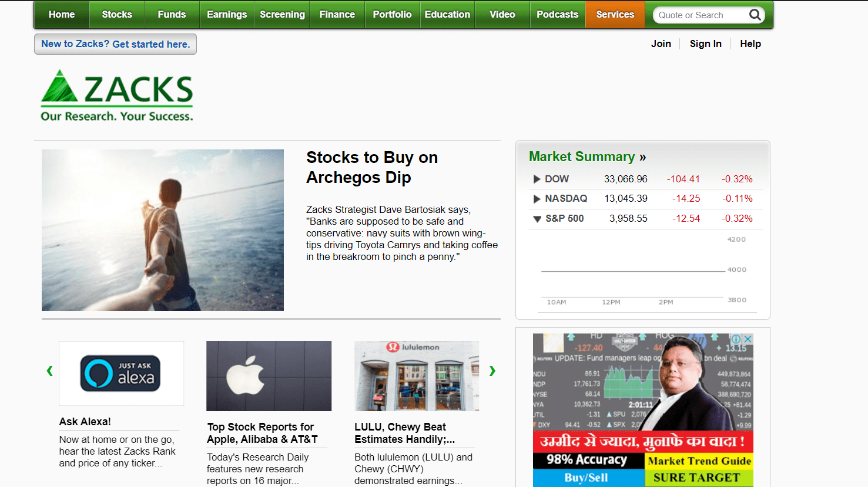Click New to Zacks? Get started here
This screenshot has height=487, width=868.
[x=115, y=44]
